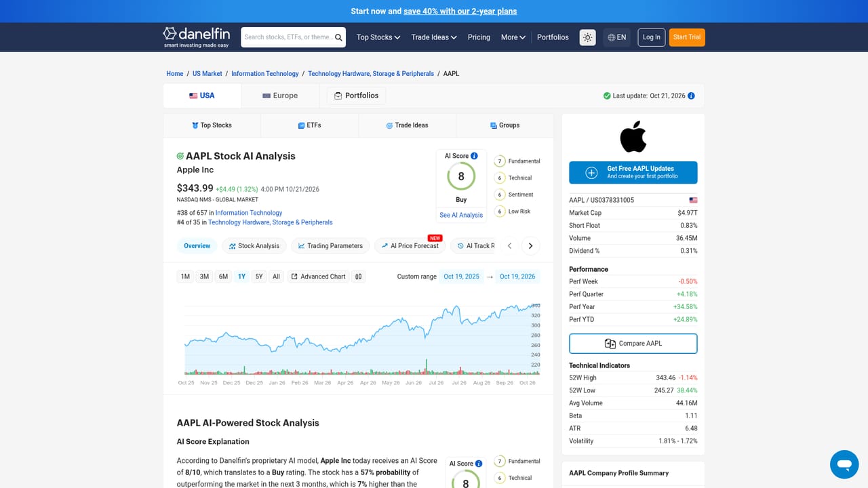Toggle the light/dark theme button
The image size is (868, 488).
click(x=588, y=37)
